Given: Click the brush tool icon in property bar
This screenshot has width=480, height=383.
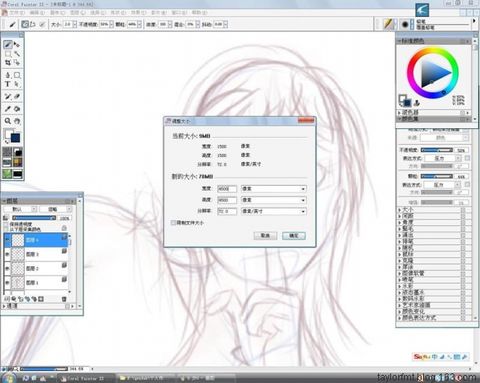Looking at the screenshot, I should point(12,24).
